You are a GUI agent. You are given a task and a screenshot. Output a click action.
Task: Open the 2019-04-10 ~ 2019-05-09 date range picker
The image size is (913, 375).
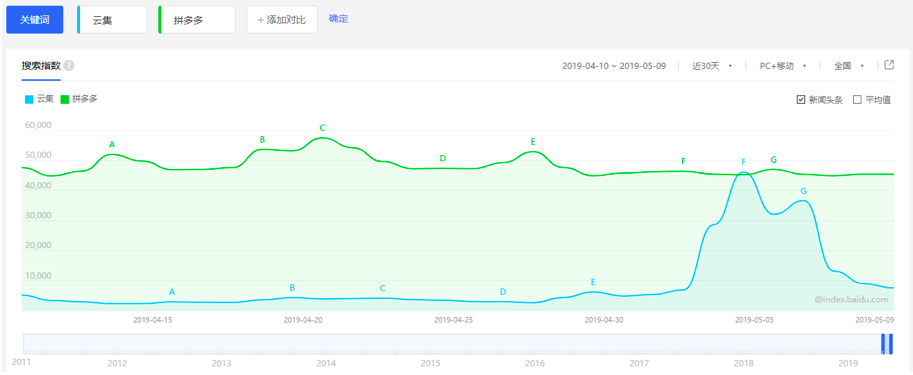[x=614, y=66]
